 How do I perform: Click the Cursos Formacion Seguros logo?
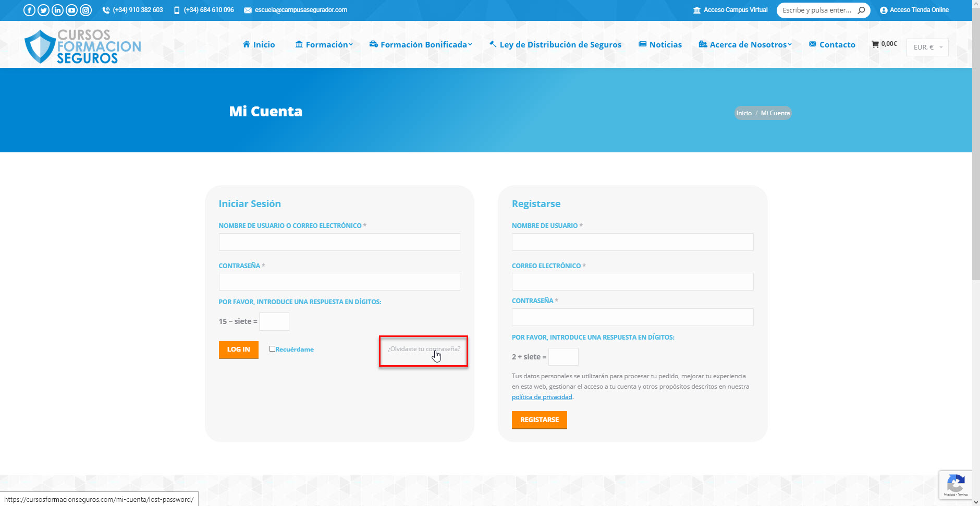83,46
